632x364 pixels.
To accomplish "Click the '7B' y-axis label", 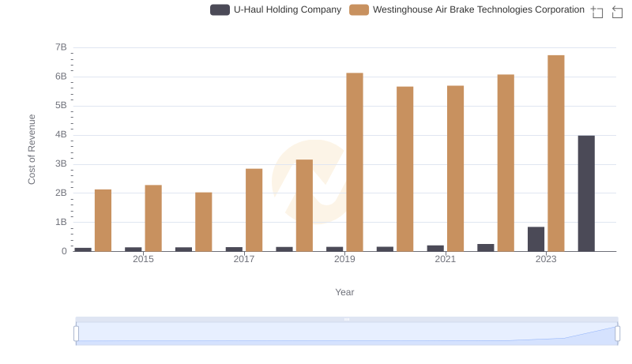I will coord(61,47).
